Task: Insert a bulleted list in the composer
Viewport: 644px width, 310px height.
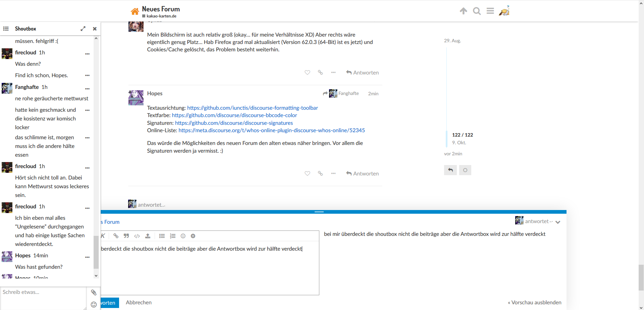Action: pos(162,236)
